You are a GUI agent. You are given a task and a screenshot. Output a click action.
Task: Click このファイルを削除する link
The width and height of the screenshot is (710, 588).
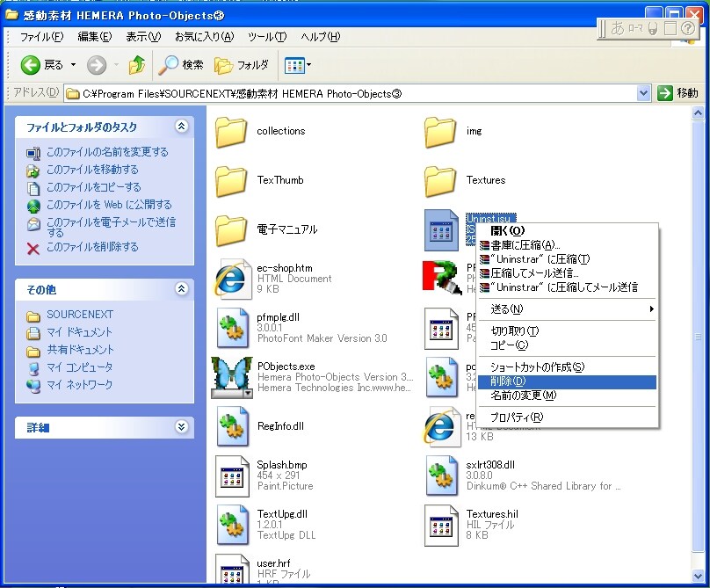click(x=92, y=247)
